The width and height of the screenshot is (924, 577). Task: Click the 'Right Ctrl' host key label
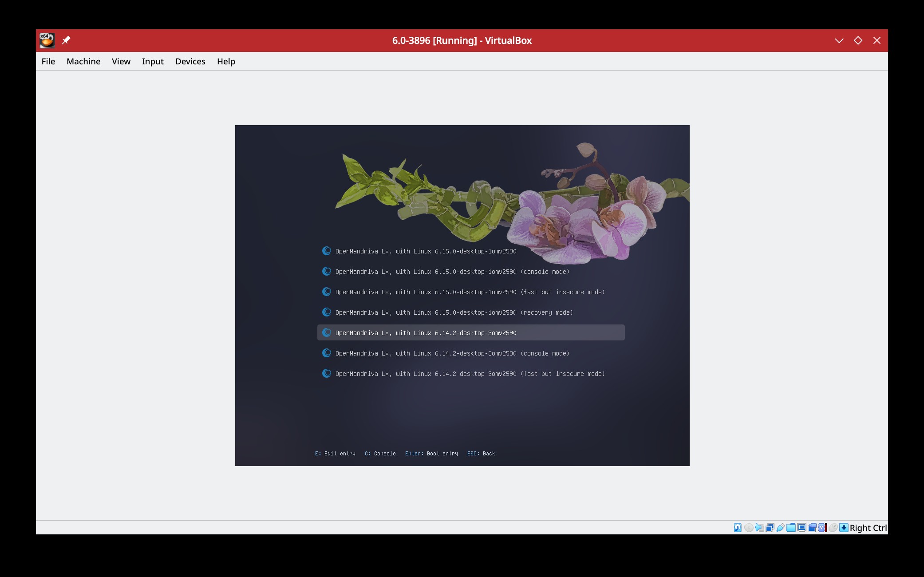(x=868, y=528)
